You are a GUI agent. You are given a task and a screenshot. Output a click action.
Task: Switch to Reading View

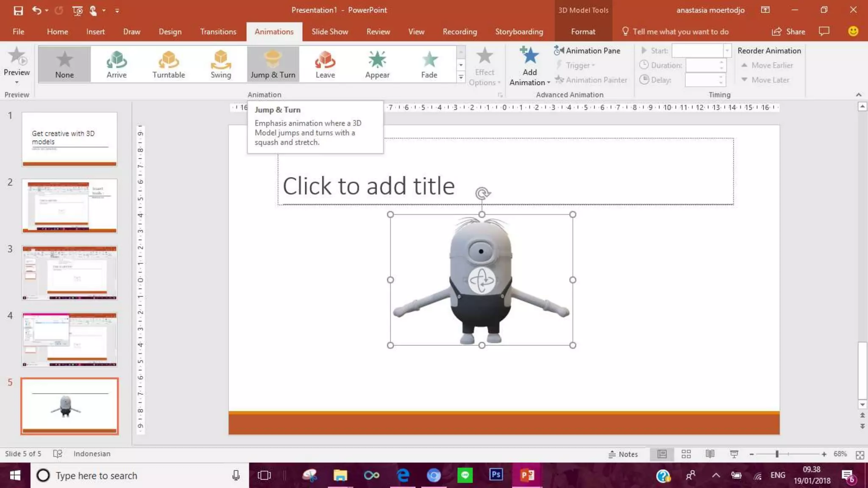[x=710, y=454]
